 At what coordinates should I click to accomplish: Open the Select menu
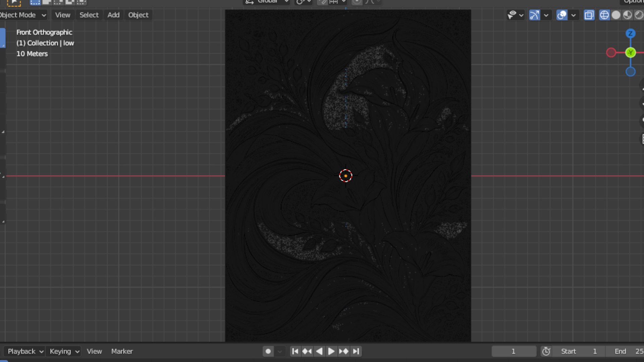(89, 15)
